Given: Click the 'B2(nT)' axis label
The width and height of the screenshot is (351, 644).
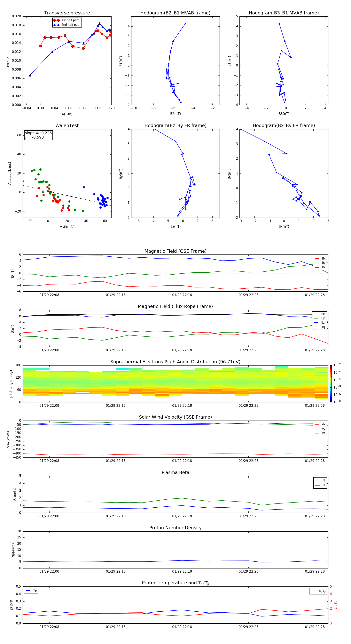Looking at the screenshot, I should point(175,114).
